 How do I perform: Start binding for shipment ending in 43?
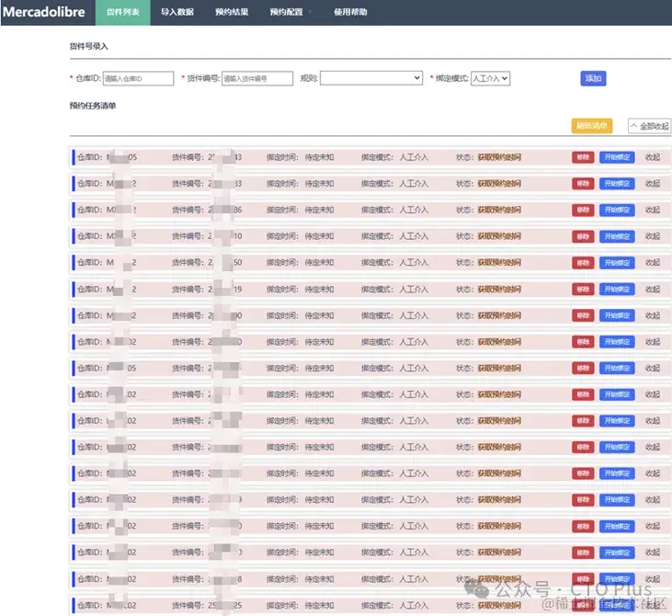617,157
